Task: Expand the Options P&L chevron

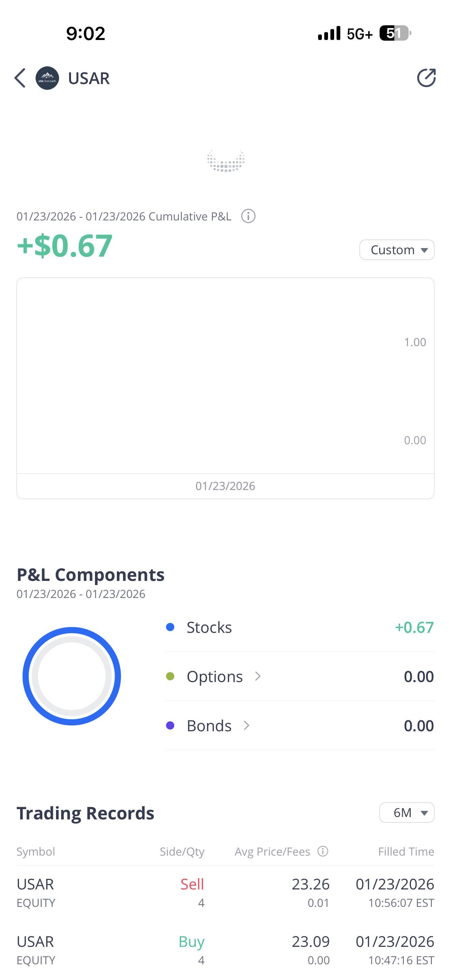Action: [x=258, y=676]
